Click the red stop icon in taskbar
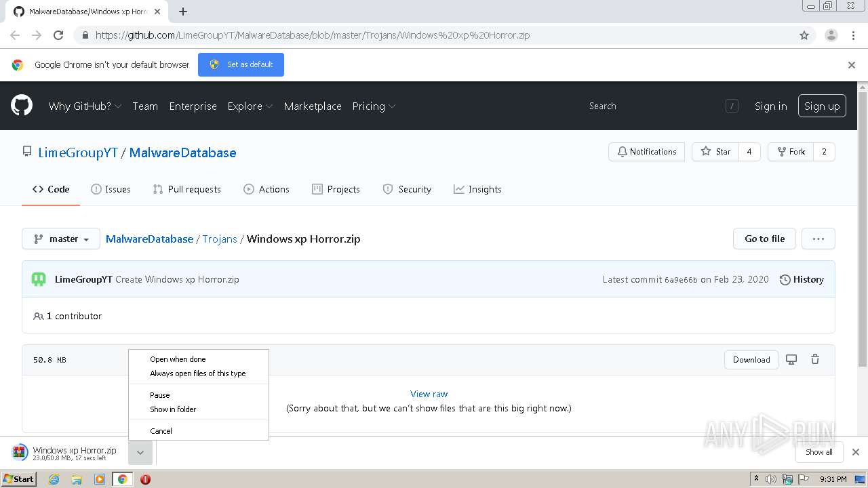The height and width of the screenshot is (488, 868). tap(145, 479)
